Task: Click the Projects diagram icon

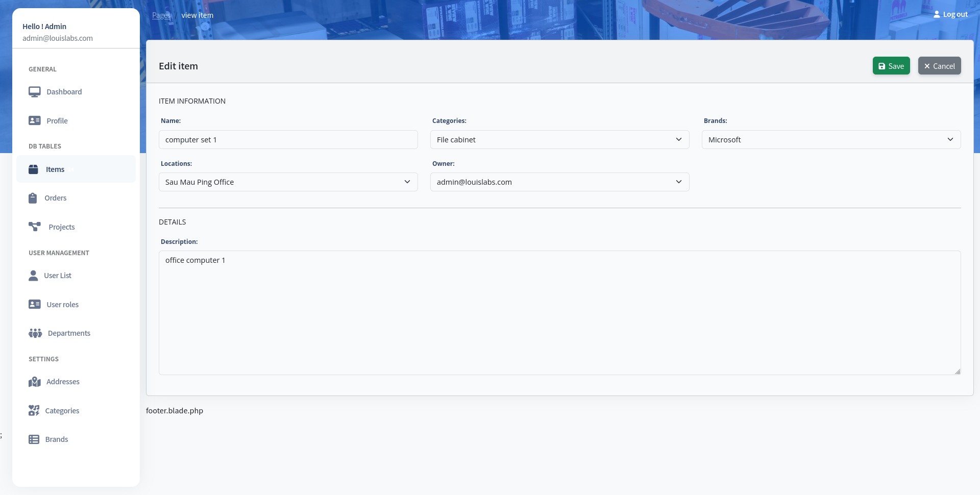Action: point(35,227)
